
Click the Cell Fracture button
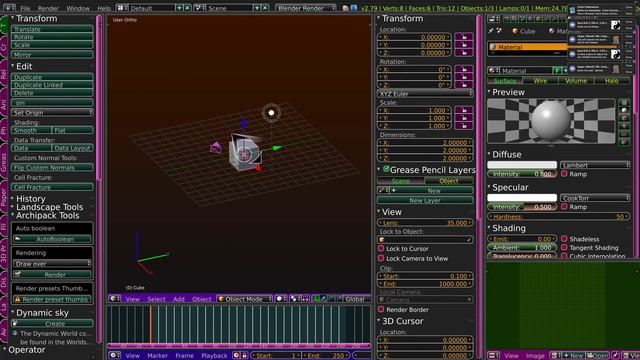coord(52,187)
